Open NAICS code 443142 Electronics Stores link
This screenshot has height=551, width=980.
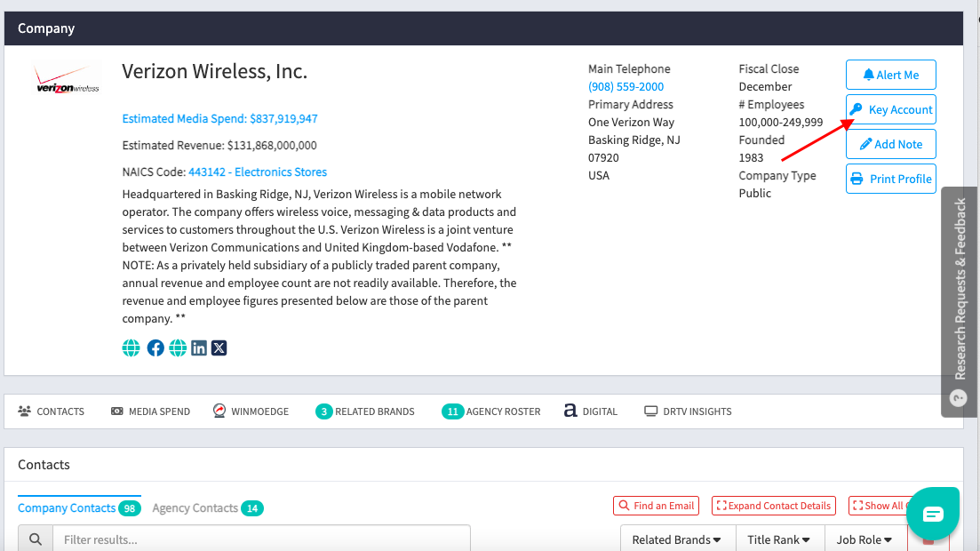[258, 172]
